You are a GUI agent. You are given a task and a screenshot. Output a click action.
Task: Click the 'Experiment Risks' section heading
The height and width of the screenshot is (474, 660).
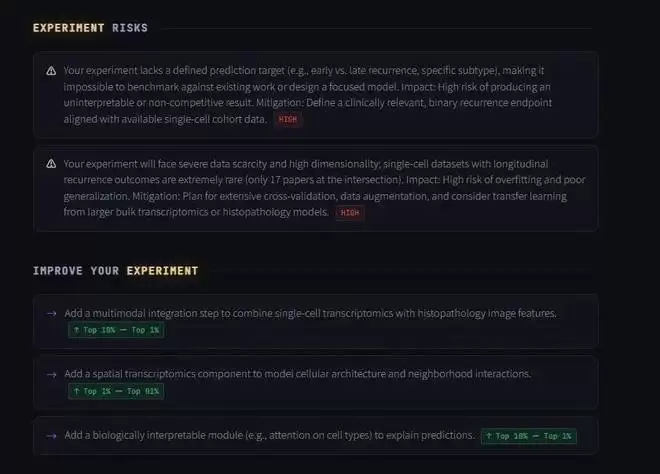click(90, 27)
